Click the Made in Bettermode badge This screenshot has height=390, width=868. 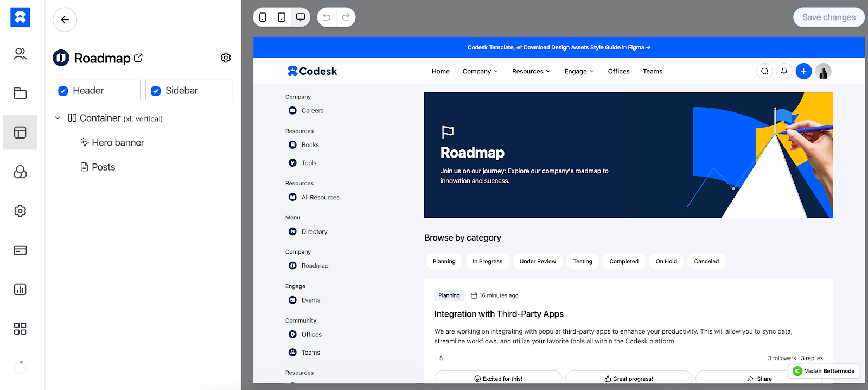[x=824, y=371]
